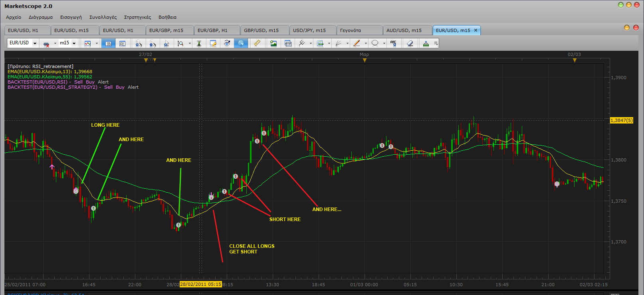Toggle the Ask price display button
The height and width of the screenshot is (295, 644).
tap(122, 43)
